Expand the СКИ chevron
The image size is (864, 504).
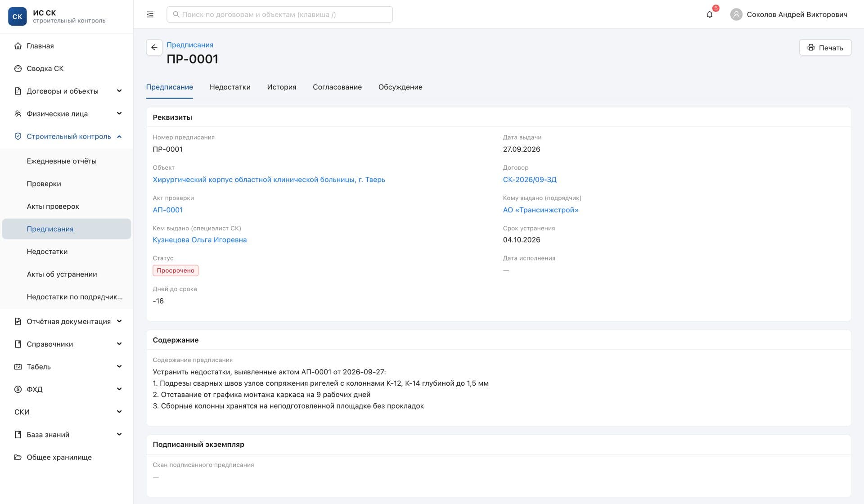click(x=119, y=412)
